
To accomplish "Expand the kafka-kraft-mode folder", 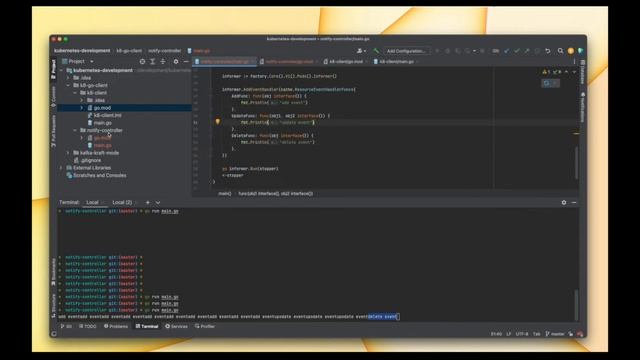I will [x=68, y=153].
